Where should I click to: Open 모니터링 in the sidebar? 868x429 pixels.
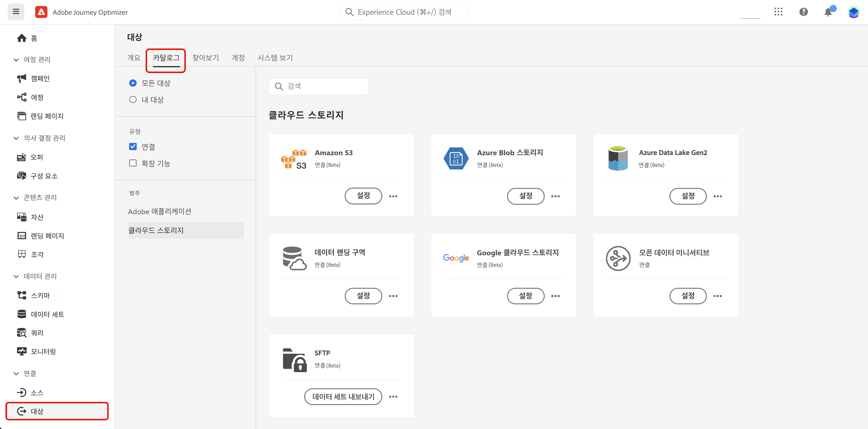(43, 351)
